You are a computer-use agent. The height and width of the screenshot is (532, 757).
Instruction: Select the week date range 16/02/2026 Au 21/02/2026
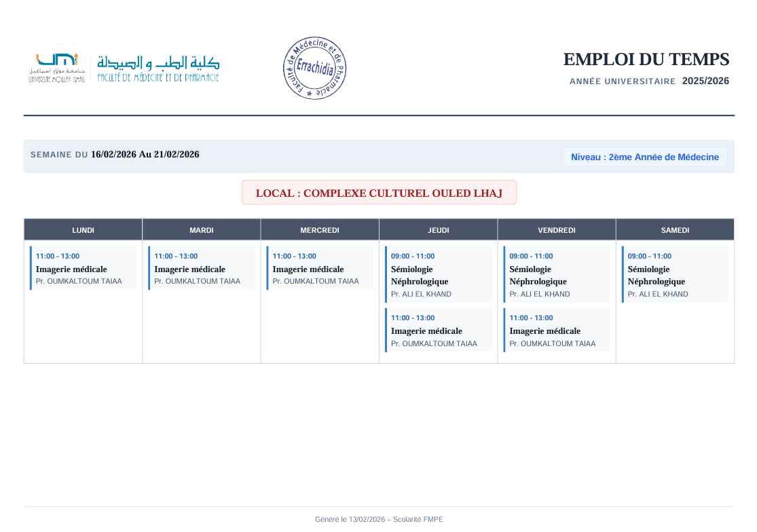145,155
